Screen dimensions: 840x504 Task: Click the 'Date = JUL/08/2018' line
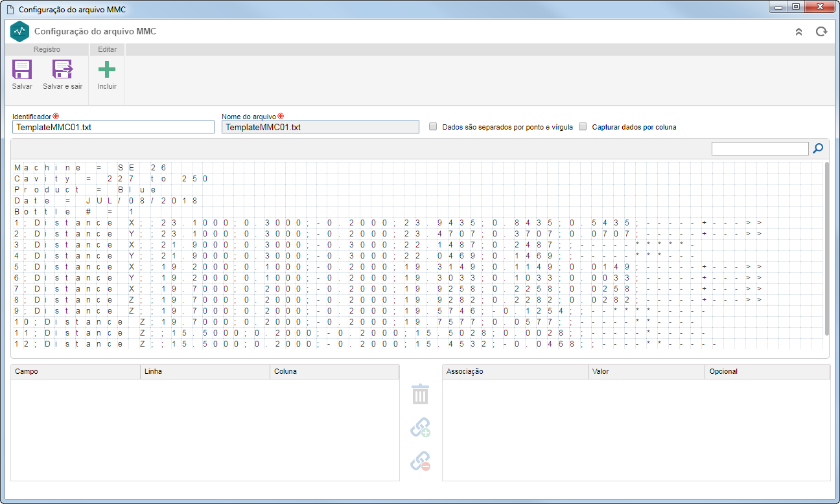(x=106, y=200)
